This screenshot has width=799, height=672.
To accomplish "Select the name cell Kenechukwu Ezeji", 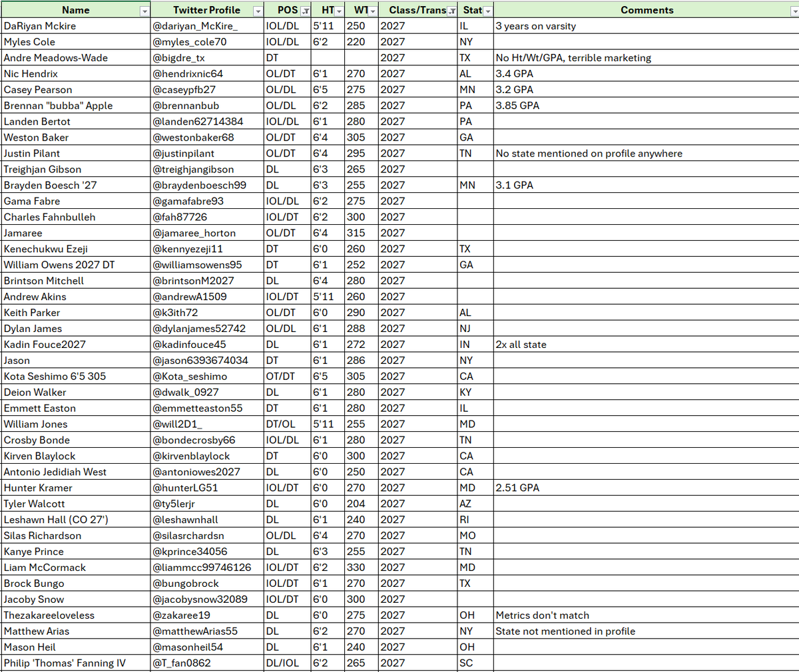I will click(76, 249).
